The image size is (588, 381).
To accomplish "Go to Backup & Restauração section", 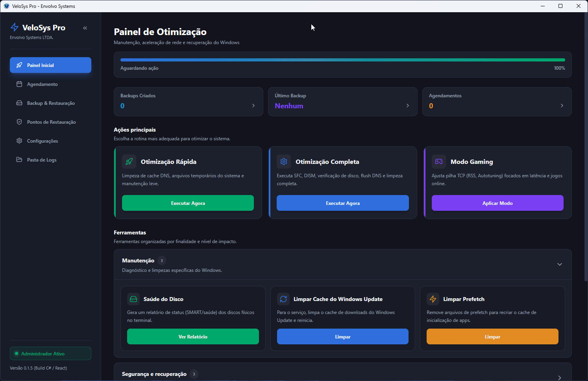I will pos(50,103).
